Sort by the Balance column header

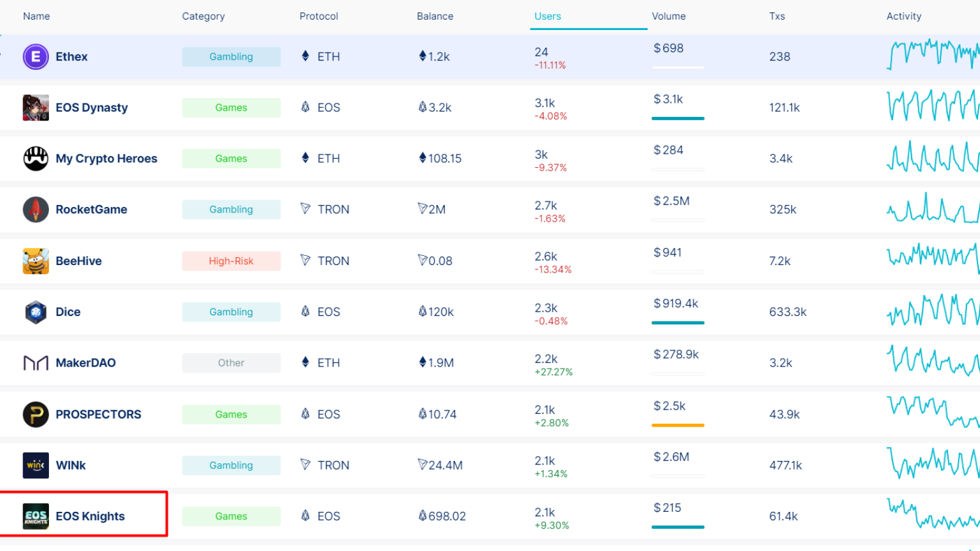coord(435,17)
